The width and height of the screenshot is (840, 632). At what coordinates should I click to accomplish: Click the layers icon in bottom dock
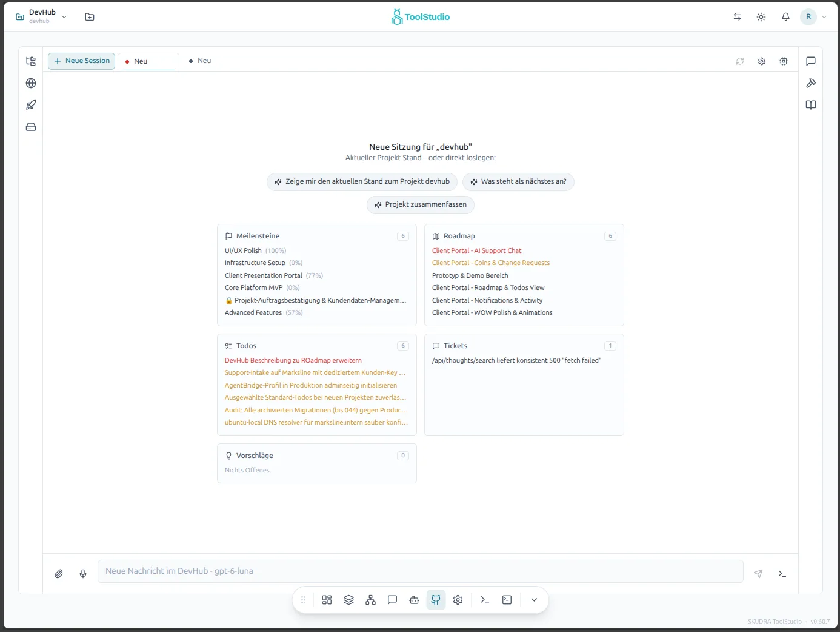click(x=349, y=600)
